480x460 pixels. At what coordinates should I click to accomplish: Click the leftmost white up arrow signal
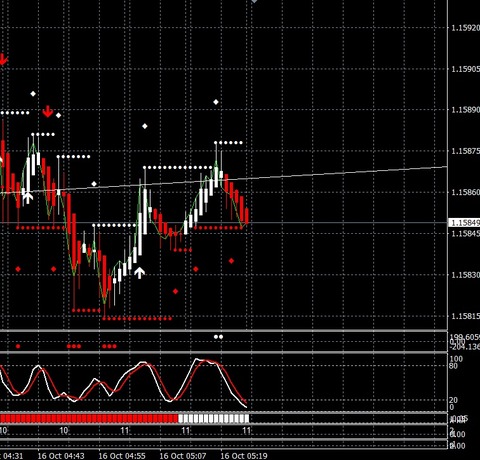[x=28, y=197]
